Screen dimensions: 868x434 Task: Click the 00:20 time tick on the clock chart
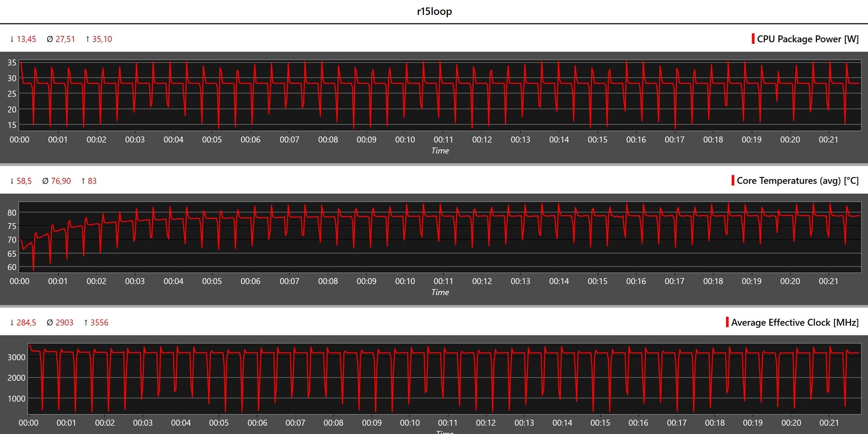pyautogui.click(x=791, y=423)
